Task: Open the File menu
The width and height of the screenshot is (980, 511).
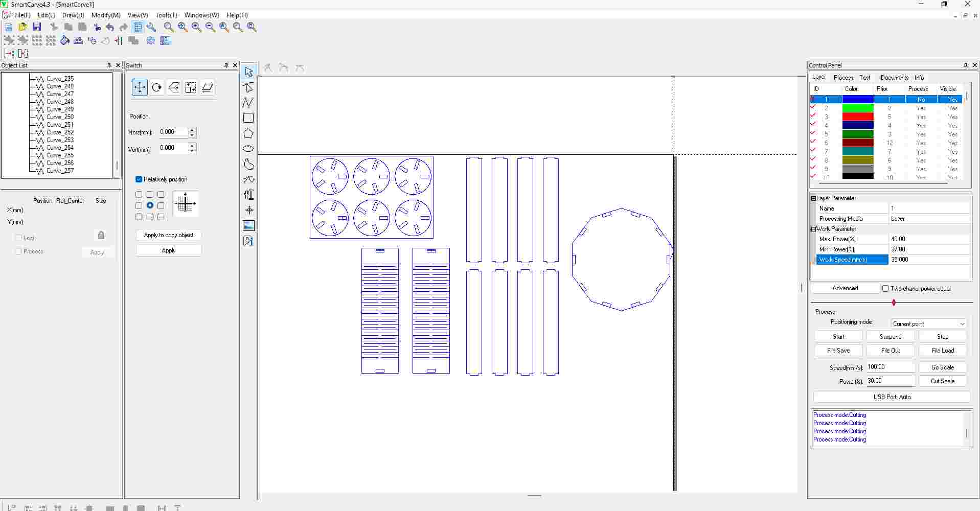Action: (22, 15)
